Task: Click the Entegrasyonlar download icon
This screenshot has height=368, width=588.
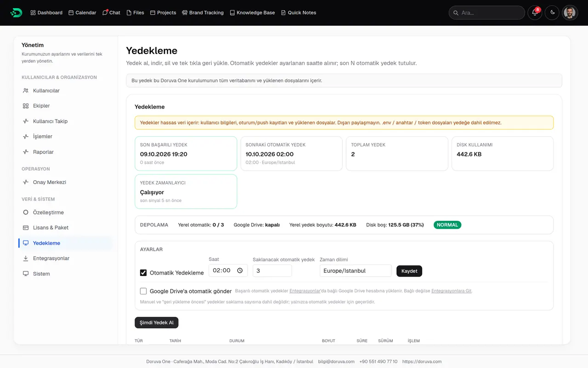Action: (26, 259)
